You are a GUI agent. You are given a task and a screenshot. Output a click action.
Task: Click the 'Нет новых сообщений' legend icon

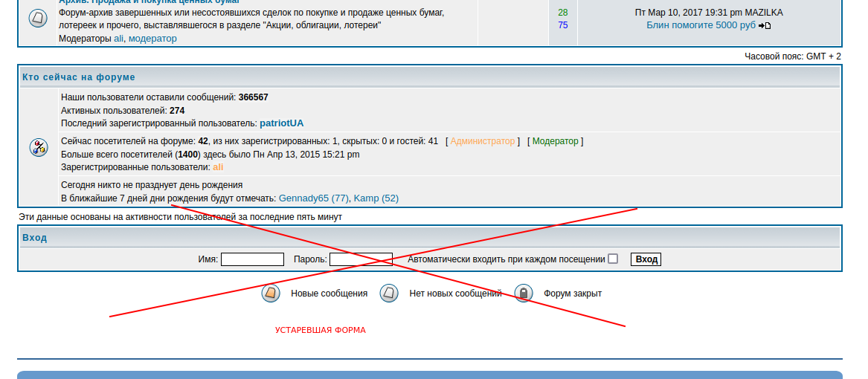coord(389,294)
